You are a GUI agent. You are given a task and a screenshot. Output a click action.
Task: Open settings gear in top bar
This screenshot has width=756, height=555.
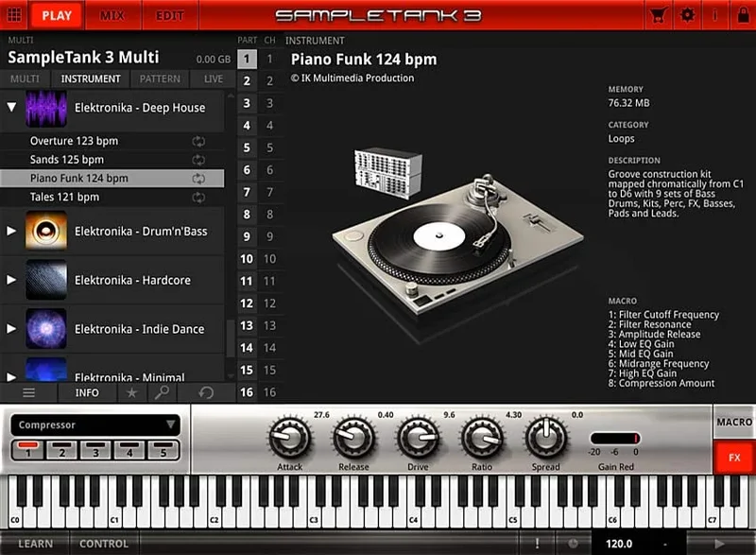click(687, 15)
